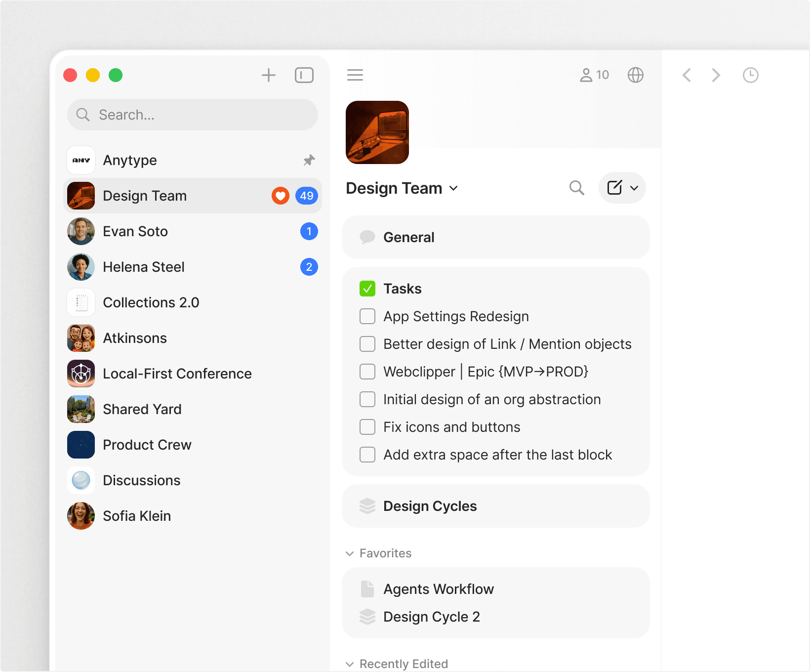810x672 pixels.
Task: Click search magnifier beside Design Team title
Action: (577, 188)
